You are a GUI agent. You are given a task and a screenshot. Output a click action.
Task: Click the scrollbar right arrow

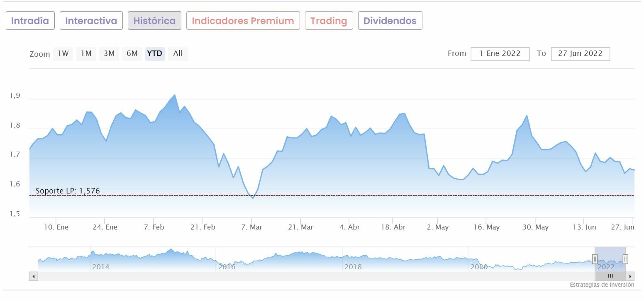click(630, 276)
